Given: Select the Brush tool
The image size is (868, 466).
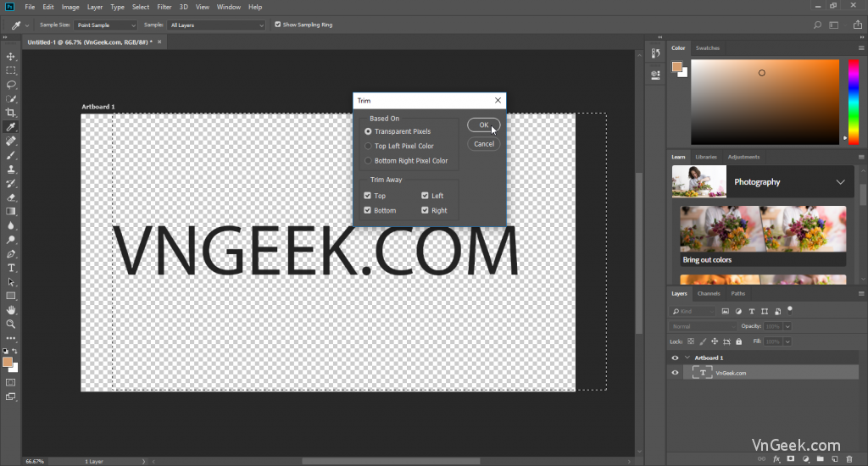Looking at the screenshot, I should [10, 155].
